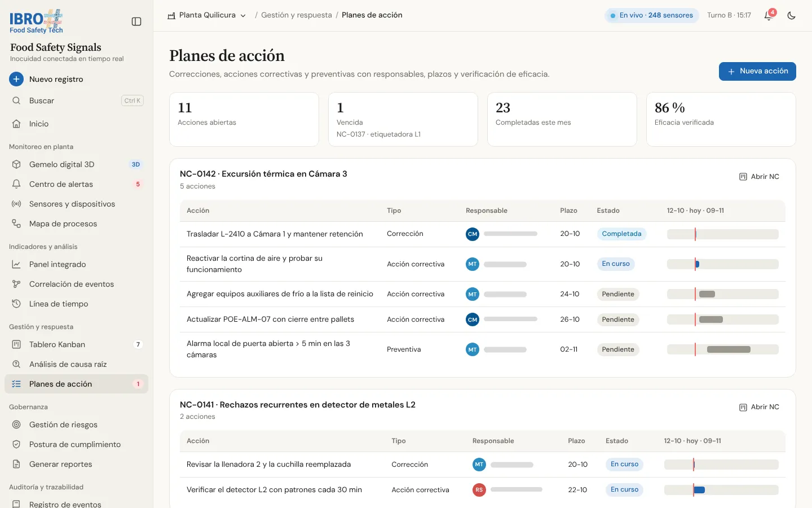
Task: Click the blue plus icon for Nuevo registro
Action: click(16, 79)
